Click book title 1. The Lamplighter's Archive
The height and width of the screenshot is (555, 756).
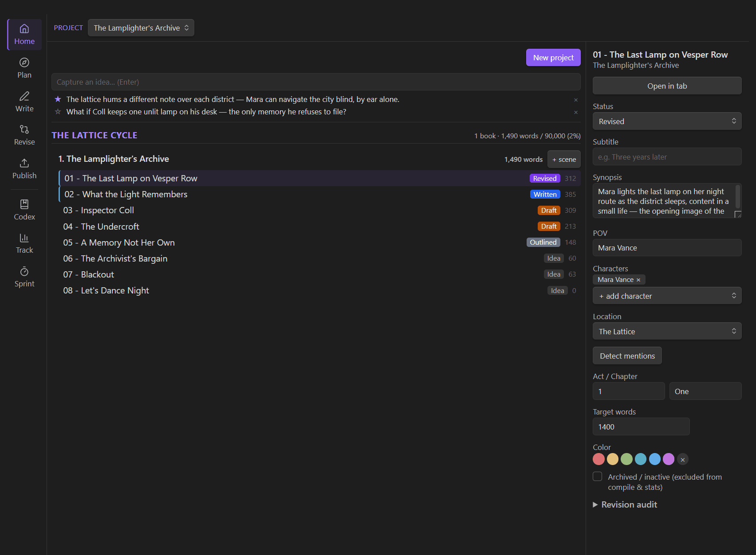coord(114,159)
